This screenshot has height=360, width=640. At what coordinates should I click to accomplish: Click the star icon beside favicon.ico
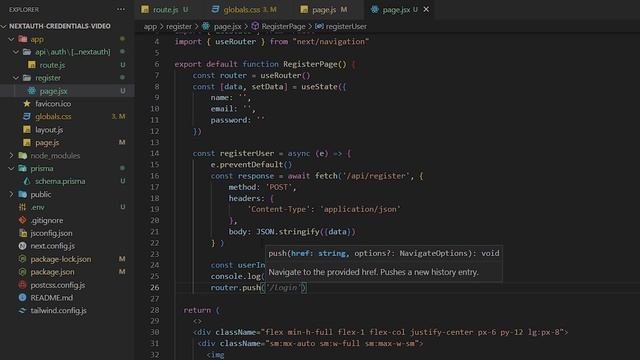coord(27,104)
